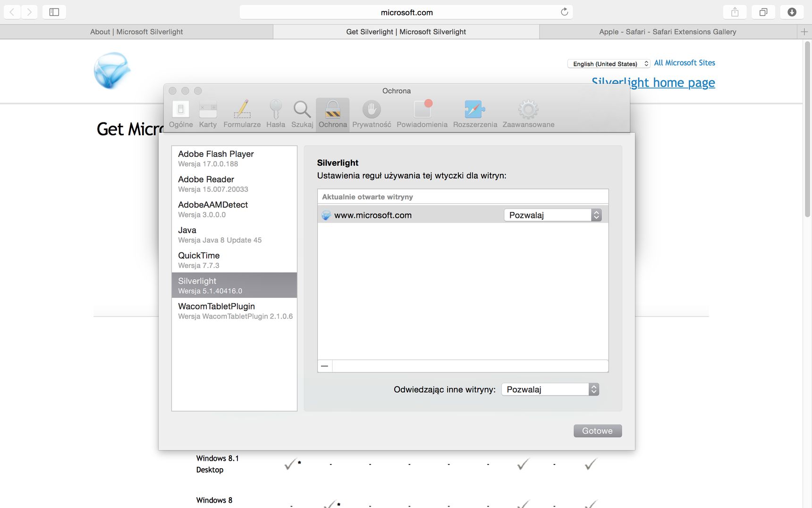The width and height of the screenshot is (812, 508).
Task: Open the Rozszerzenia preferences pane
Action: [475, 114]
